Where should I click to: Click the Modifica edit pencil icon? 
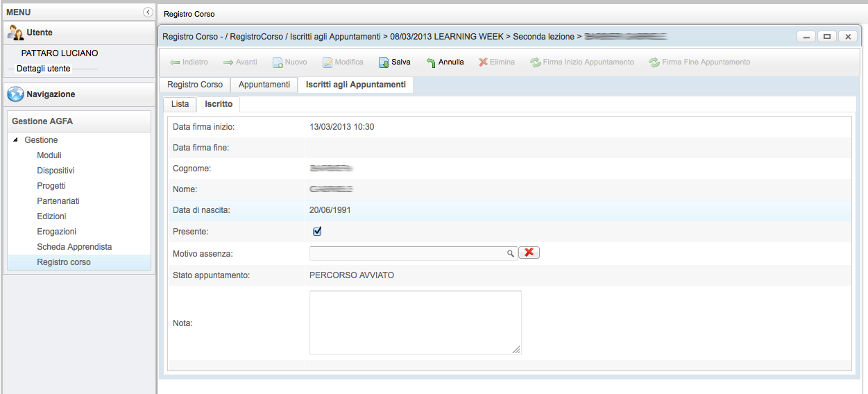click(x=327, y=62)
